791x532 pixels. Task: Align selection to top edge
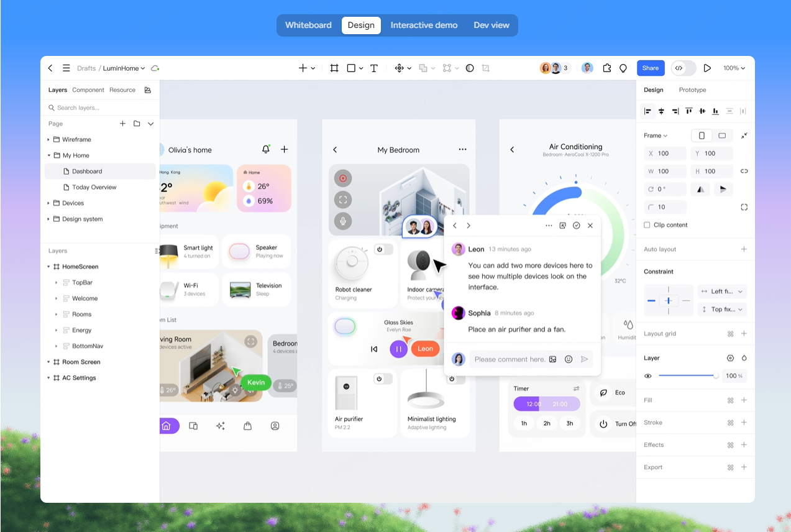pos(689,111)
